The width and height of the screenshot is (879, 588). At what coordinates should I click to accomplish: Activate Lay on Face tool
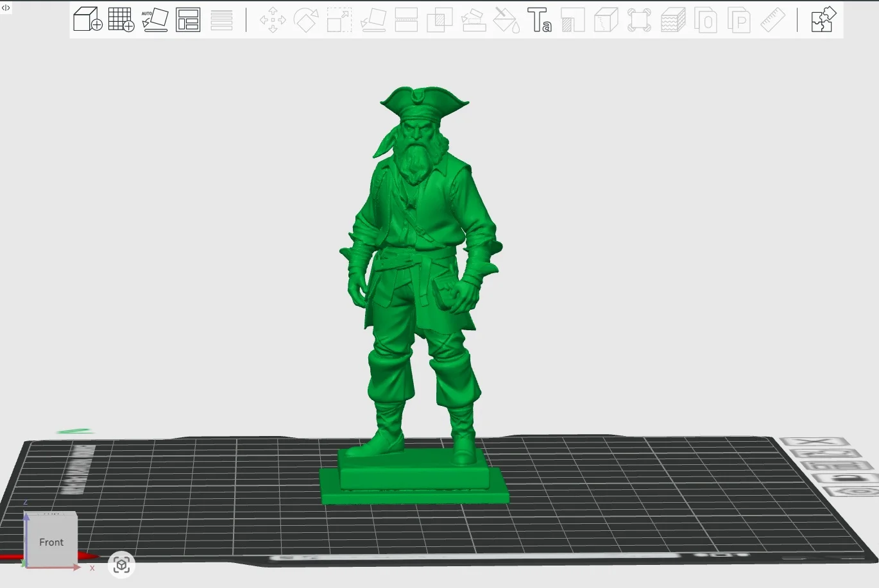pyautogui.click(x=373, y=20)
